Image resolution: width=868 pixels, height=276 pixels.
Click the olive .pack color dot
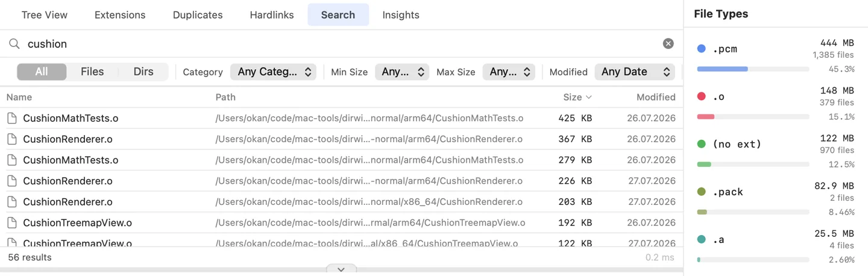(701, 192)
